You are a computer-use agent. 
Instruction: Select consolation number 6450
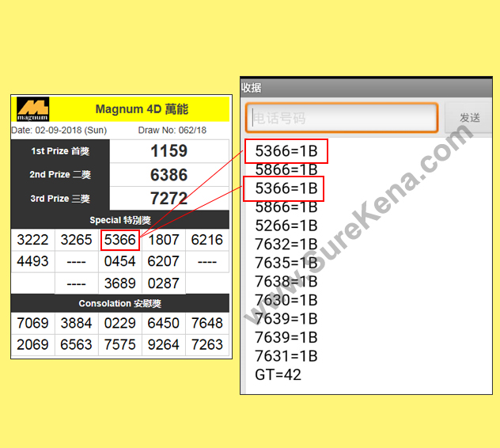tap(164, 323)
